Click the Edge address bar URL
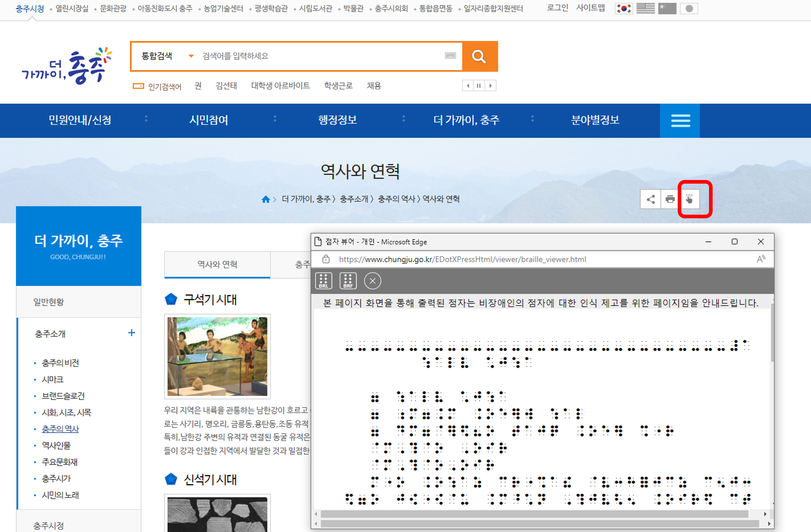Image resolution: width=811 pixels, height=532 pixels. (462, 259)
